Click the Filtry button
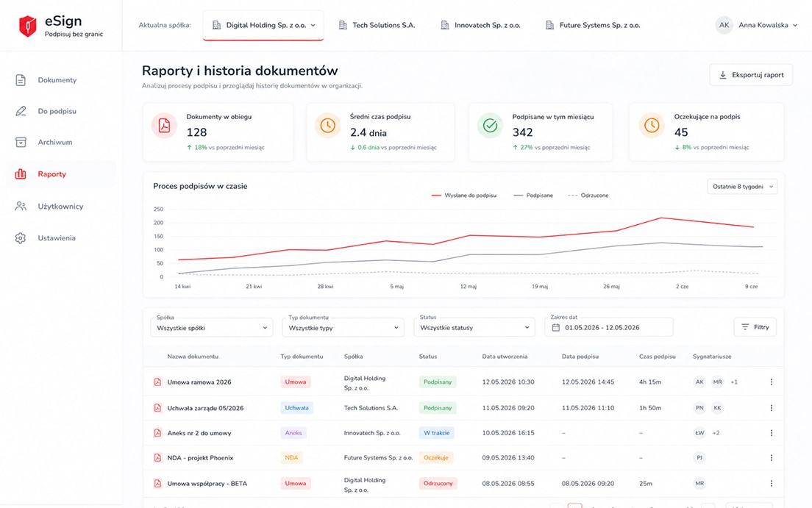812x508 pixels. click(755, 326)
